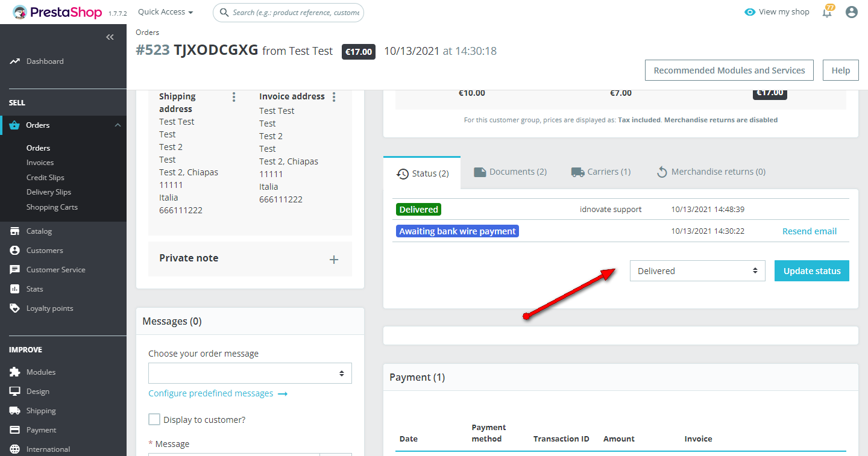Collapse the Orders submenu chevron
The height and width of the screenshot is (456, 868).
118,125
